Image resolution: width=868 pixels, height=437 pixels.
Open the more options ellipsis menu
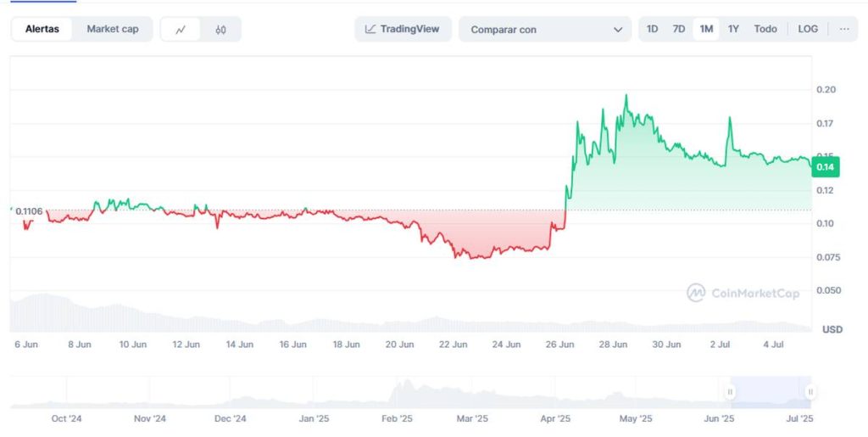tap(844, 29)
